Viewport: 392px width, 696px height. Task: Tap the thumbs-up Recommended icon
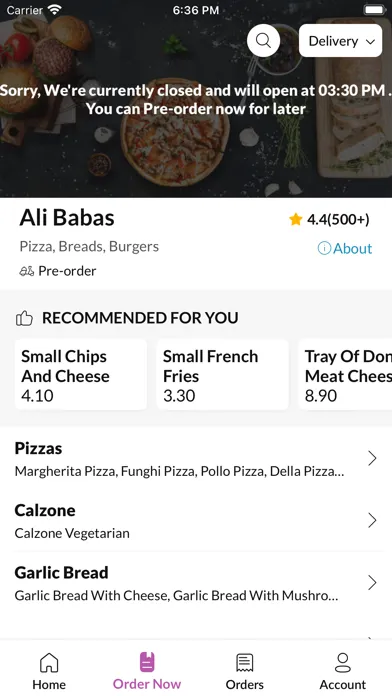coord(24,318)
